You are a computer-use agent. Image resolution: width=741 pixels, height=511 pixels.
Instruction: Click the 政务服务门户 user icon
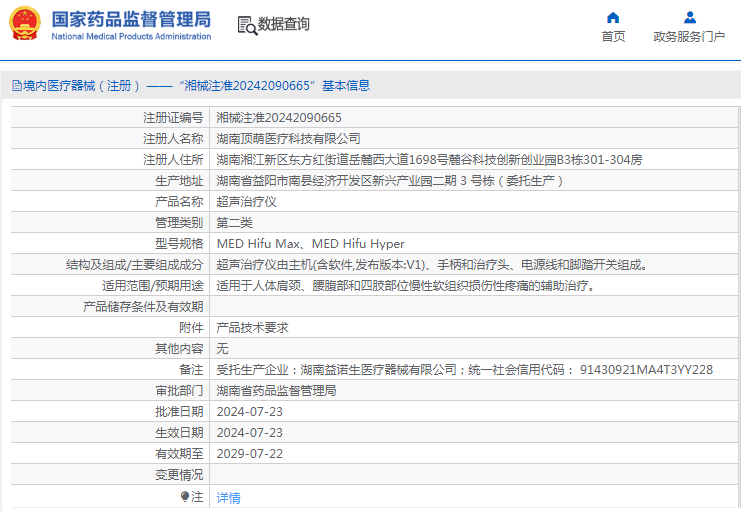point(689,18)
